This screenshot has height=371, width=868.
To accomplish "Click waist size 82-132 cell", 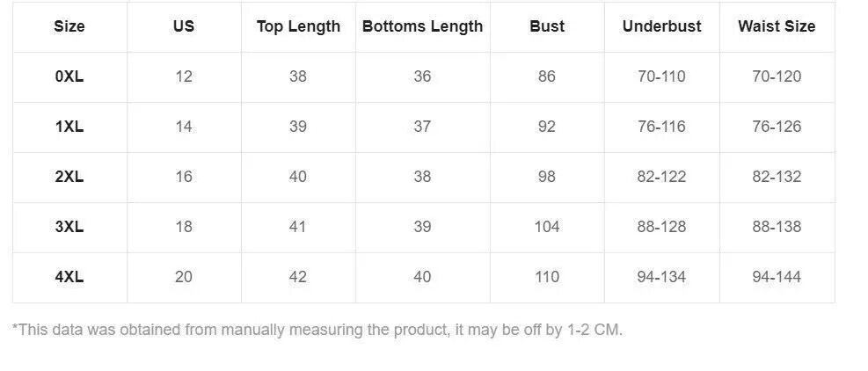I will click(777, 177).
